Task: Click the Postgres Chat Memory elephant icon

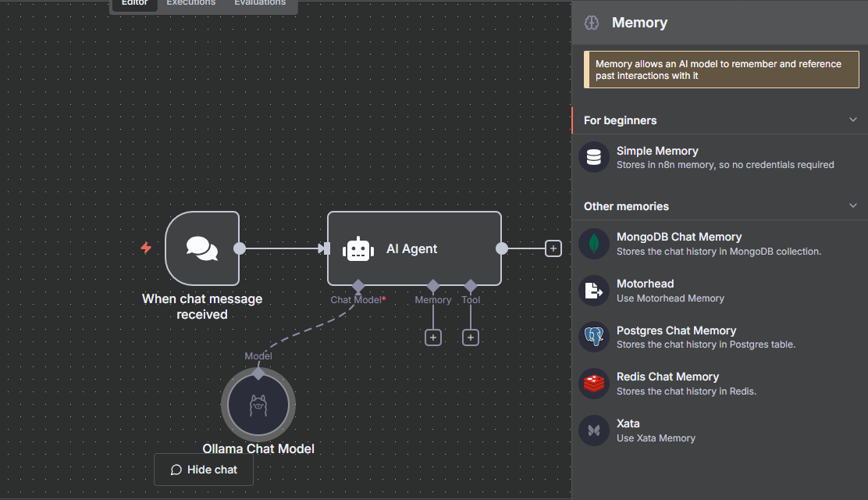Action: 594,337
